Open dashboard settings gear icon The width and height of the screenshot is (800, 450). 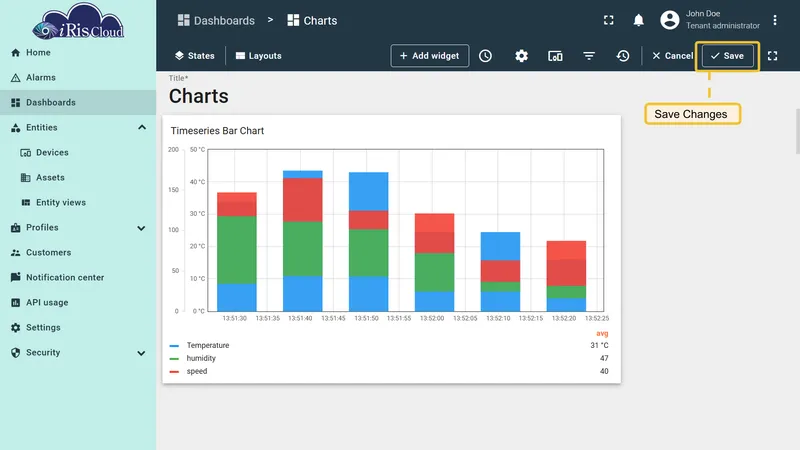click(x=521, y=56)
